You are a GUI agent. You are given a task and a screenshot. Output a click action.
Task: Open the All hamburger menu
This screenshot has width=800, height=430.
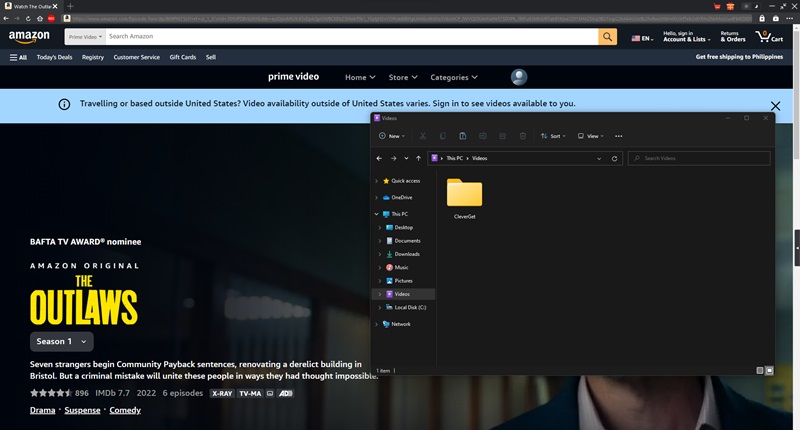point(18,57)
